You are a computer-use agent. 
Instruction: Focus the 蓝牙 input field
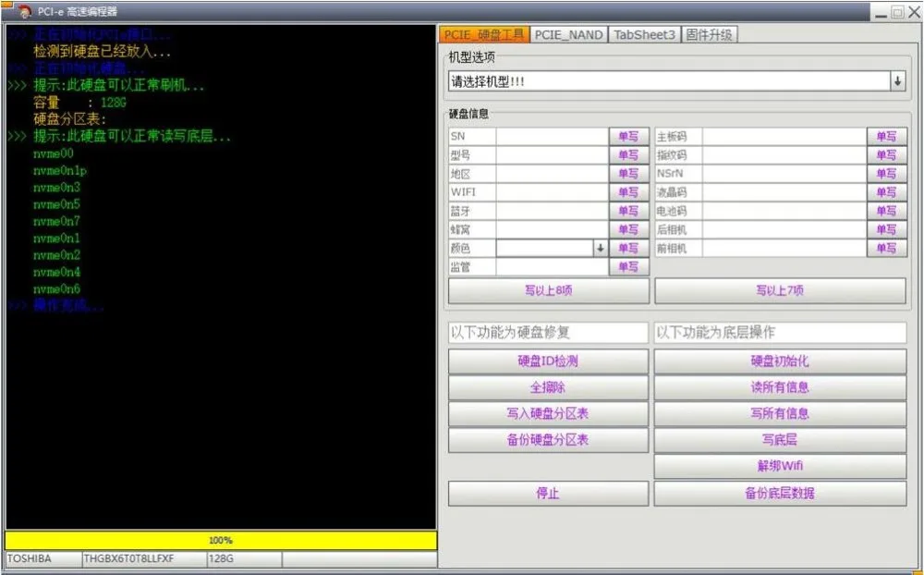553,211
